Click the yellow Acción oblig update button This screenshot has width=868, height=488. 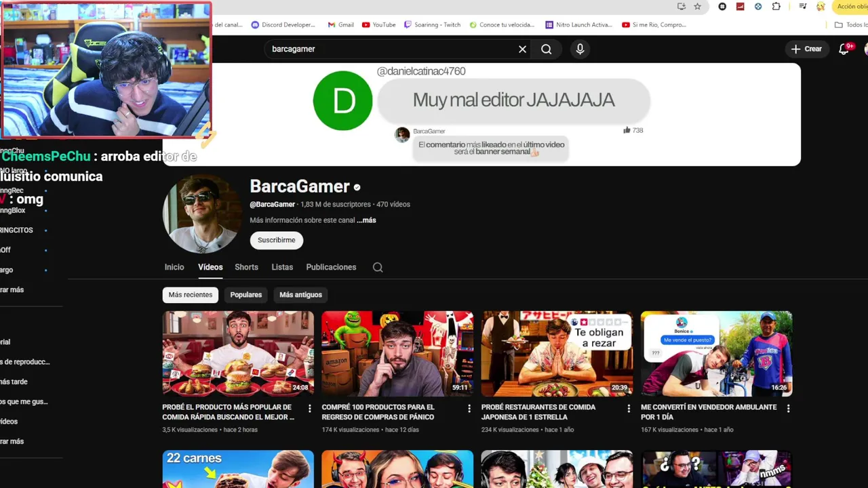pos(851,6)
